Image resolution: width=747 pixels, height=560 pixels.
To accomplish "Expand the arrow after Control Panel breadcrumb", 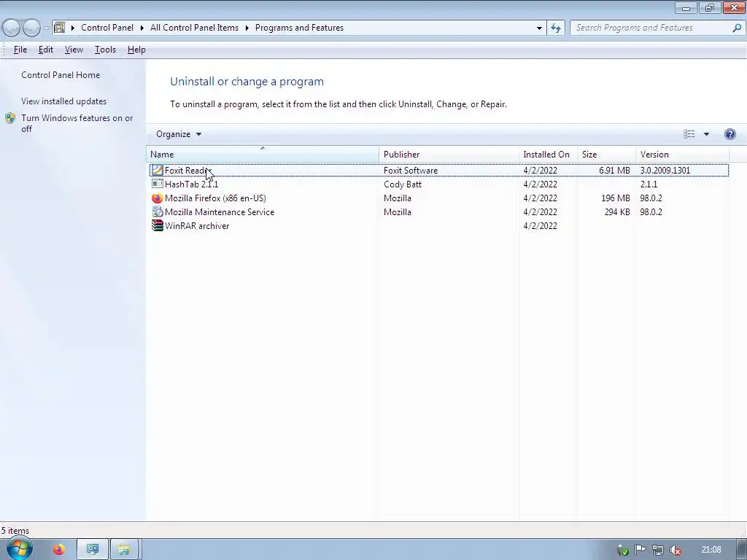I will [142, 28].
